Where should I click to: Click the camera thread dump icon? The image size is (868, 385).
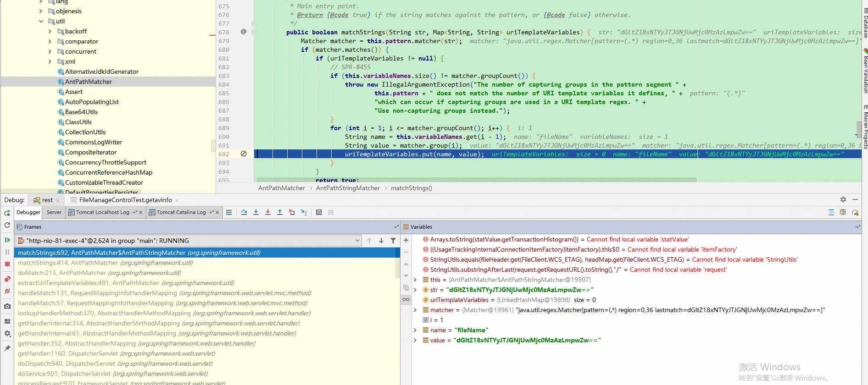[x=7, y=306]
